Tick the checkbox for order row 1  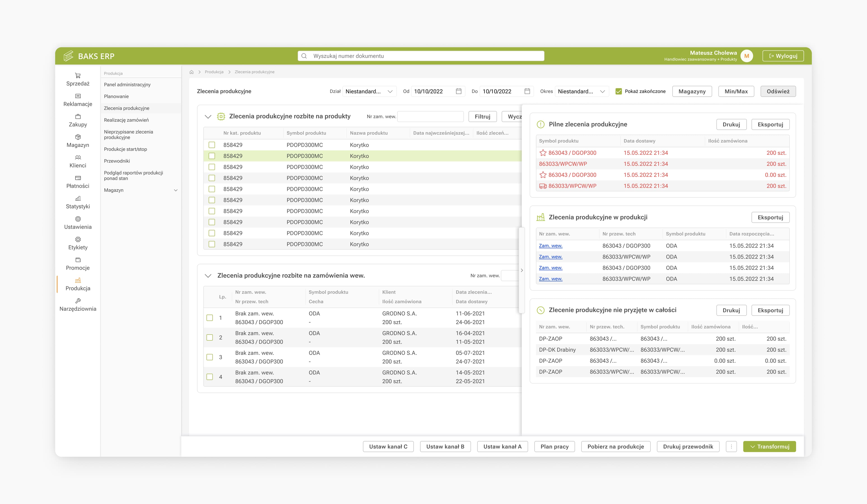[210, 318]
